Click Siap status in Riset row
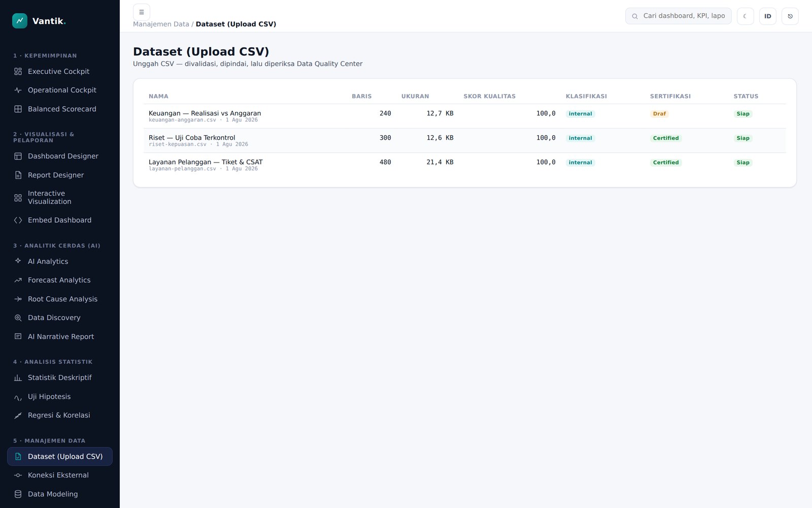This screenshot has width=812, height=508. coord(743,138)
